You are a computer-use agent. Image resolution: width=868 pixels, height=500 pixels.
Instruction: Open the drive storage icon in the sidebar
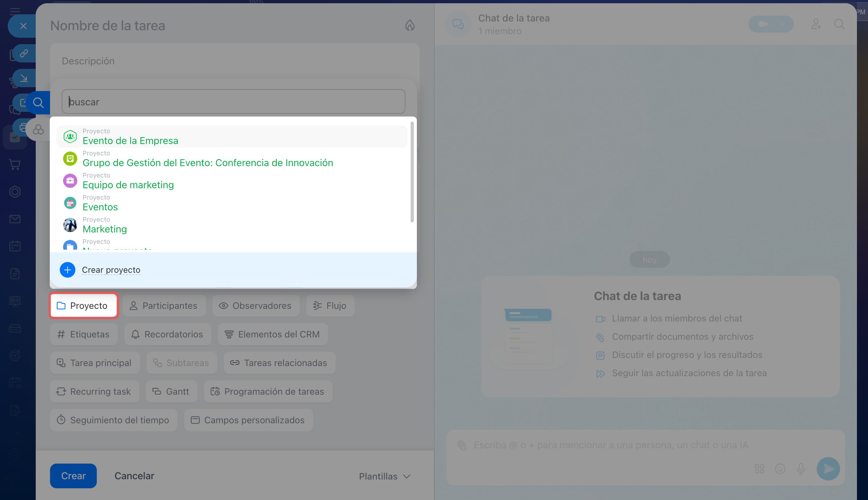(15, 329)
